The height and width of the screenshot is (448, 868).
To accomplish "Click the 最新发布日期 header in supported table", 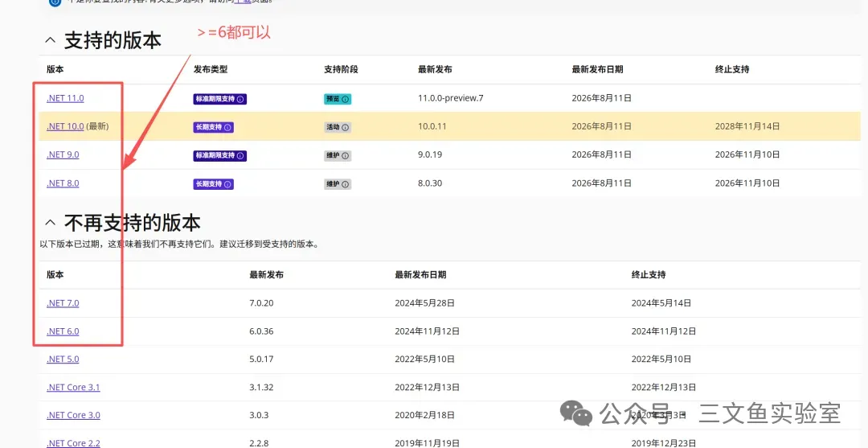I will click(597, 69).
